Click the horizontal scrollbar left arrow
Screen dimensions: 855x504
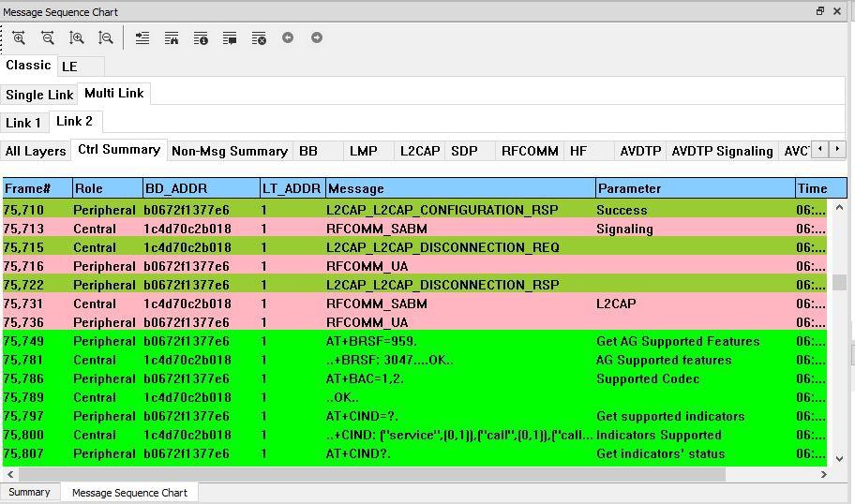pyautogui.click(x=9, y=475)
